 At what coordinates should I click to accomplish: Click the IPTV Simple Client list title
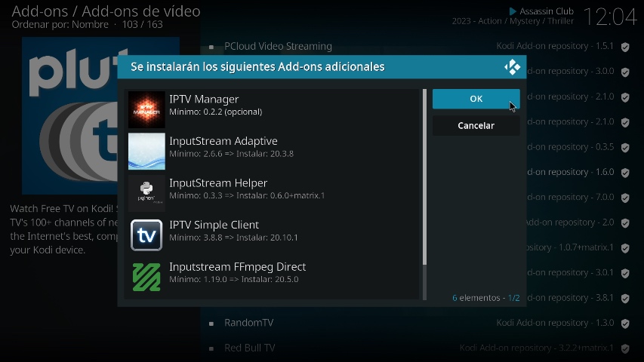pos(214,225)
